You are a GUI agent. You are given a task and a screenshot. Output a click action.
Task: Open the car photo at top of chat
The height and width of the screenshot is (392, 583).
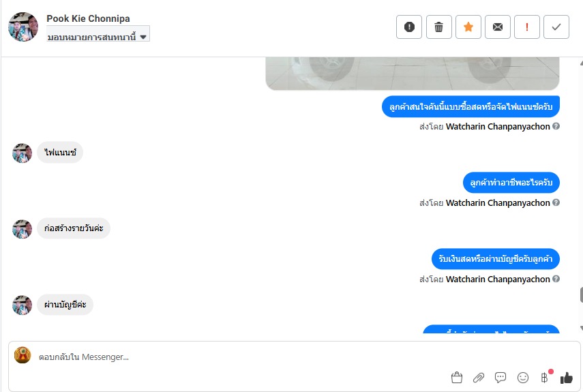413,74
